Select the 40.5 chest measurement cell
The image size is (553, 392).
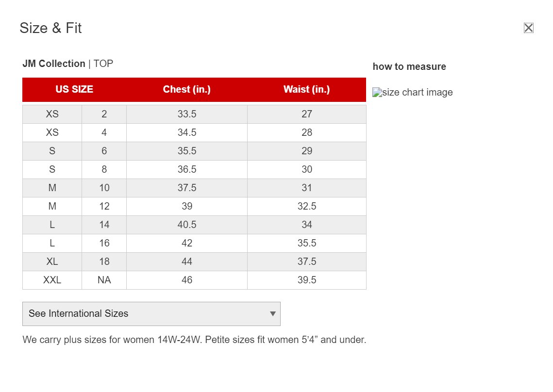(x=187, y=225)
